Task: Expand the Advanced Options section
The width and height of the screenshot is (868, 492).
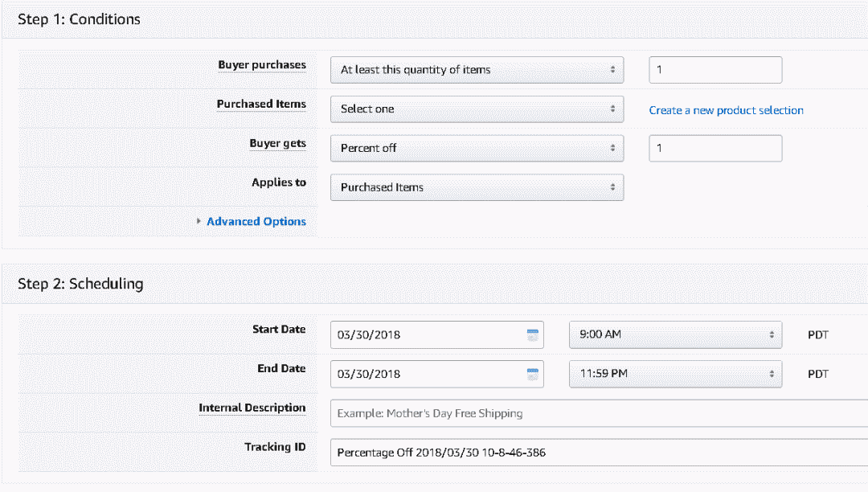Action: click(x=256, y=221)
